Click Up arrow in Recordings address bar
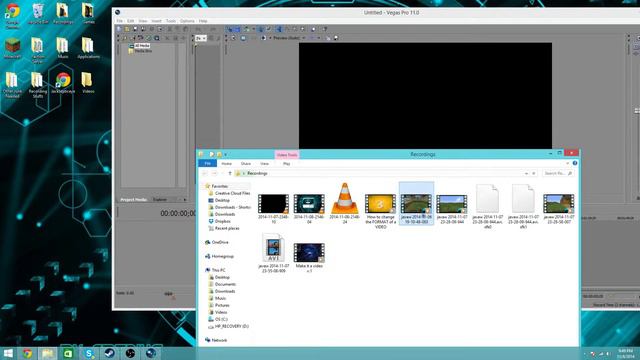The image size is (640, 360). tap(230, 173)
